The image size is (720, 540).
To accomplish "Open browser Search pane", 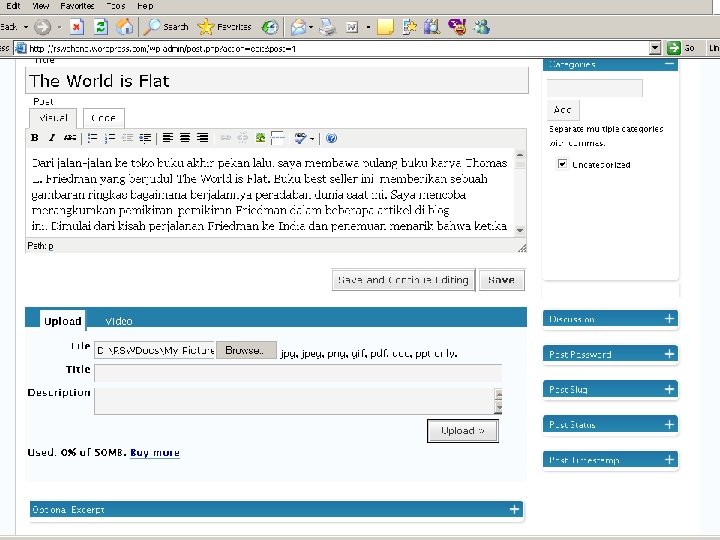I will 166,27.
